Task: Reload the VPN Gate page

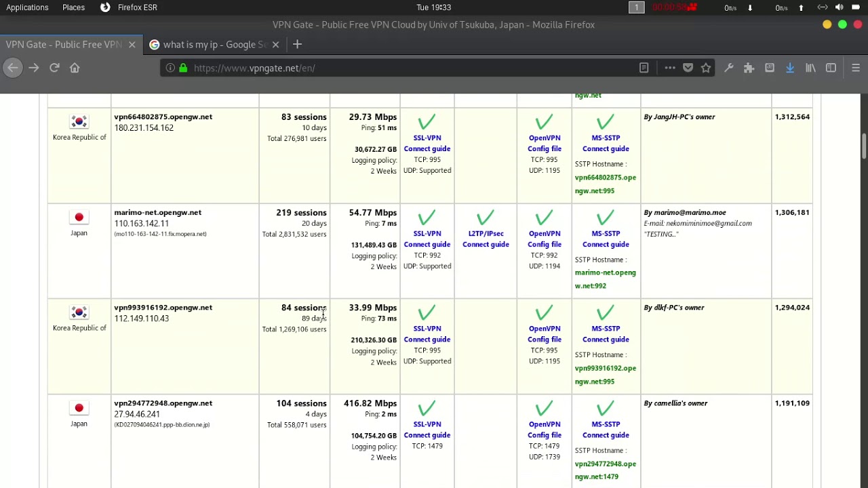Action: pyautogui.click(x=54, y=68)
